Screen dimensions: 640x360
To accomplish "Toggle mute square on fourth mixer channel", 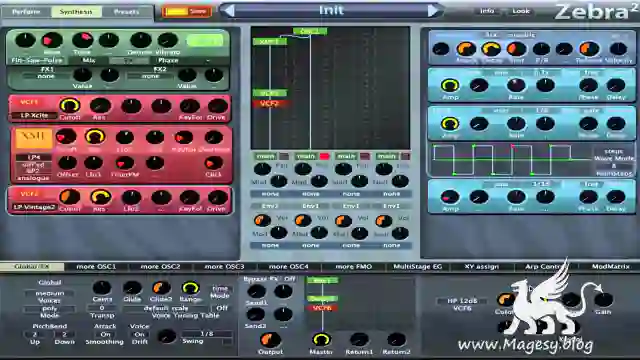I will pos(405,156).
